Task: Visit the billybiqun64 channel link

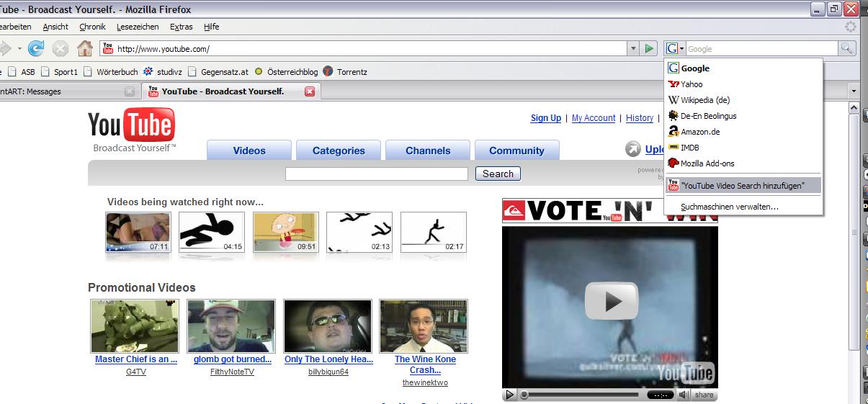Action: tap(328, 372)
